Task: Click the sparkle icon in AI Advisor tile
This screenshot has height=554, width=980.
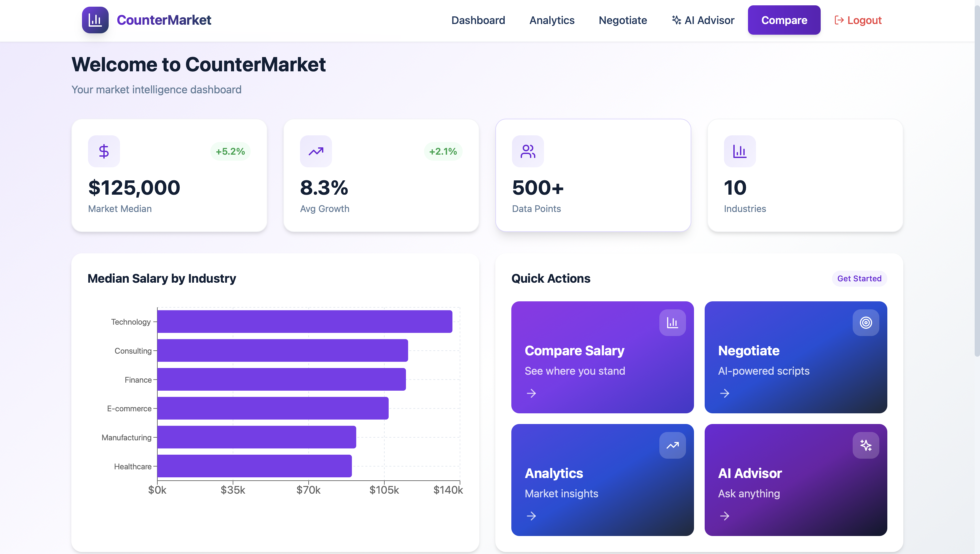Action: click(x=865, y=445)
